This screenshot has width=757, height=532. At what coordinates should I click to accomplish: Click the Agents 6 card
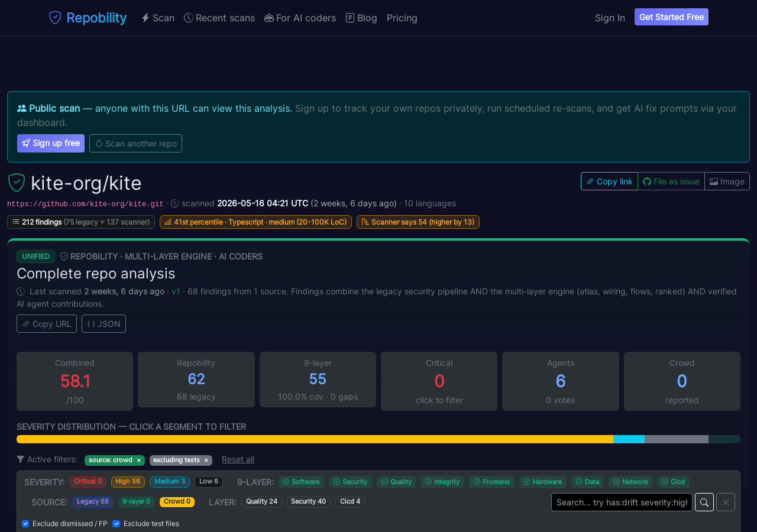(561, 381)
